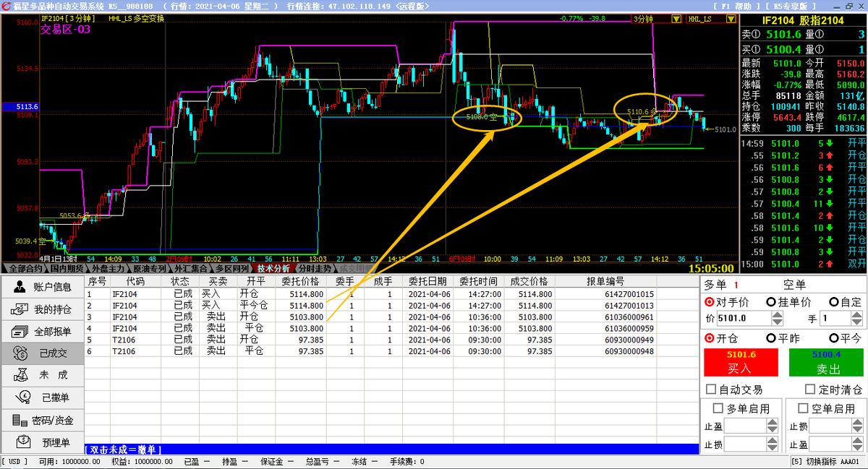The width and height of the screenshot is (868, 469).
Task: Open the 未成 unfilled orders icon
Action: point(22,375)
